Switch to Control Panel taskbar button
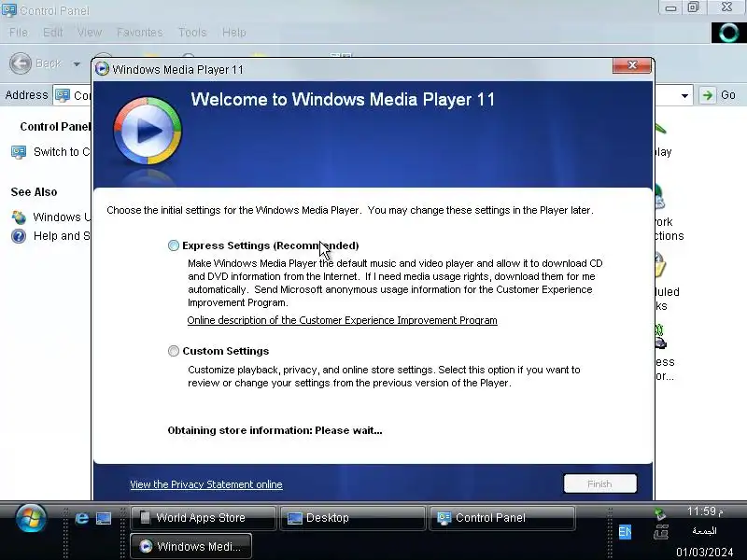The image size is (747, 560). coord(502,518)
